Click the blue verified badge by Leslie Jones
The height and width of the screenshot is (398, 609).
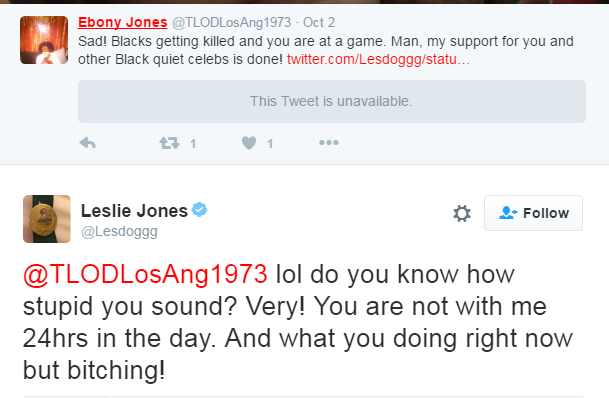200,210
